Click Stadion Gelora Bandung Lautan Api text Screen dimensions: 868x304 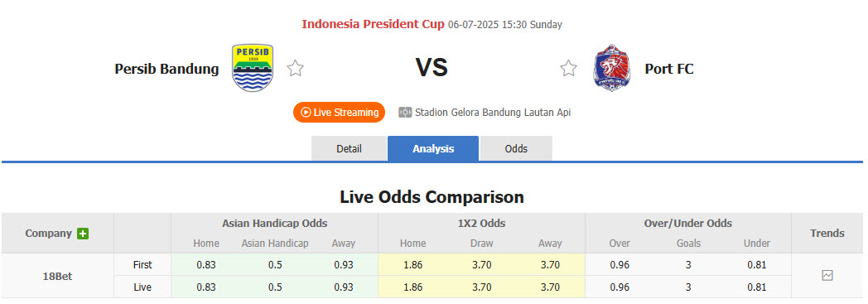(493, 113)
